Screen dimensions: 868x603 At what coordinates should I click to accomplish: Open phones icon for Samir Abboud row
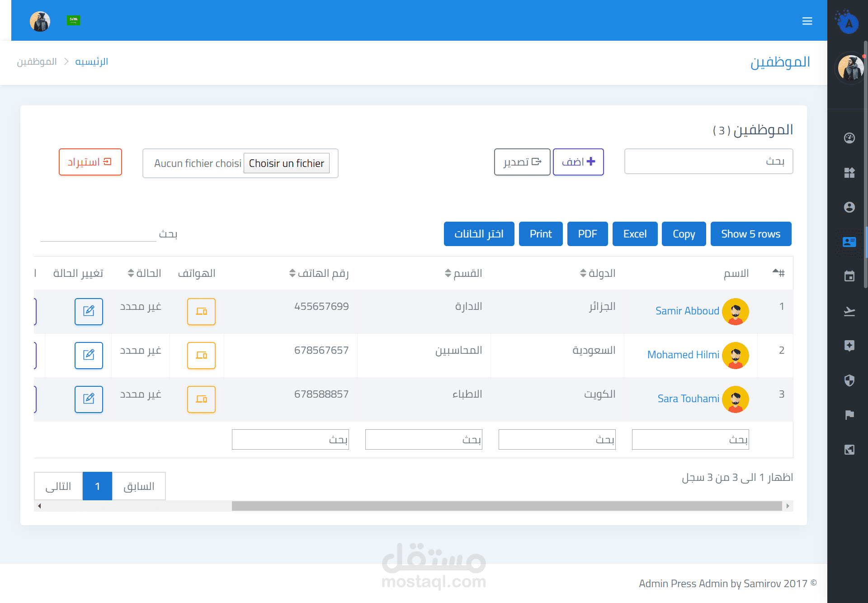point(201,311)
